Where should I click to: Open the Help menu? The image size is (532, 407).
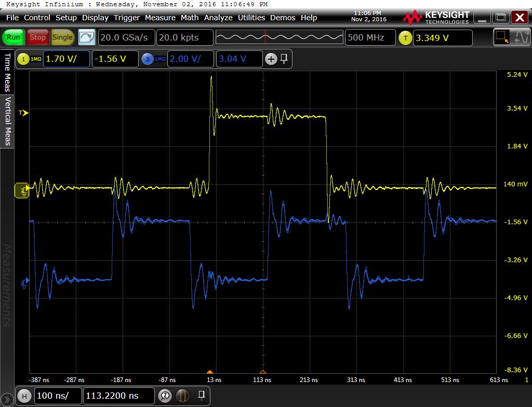(x=309, y=18)
